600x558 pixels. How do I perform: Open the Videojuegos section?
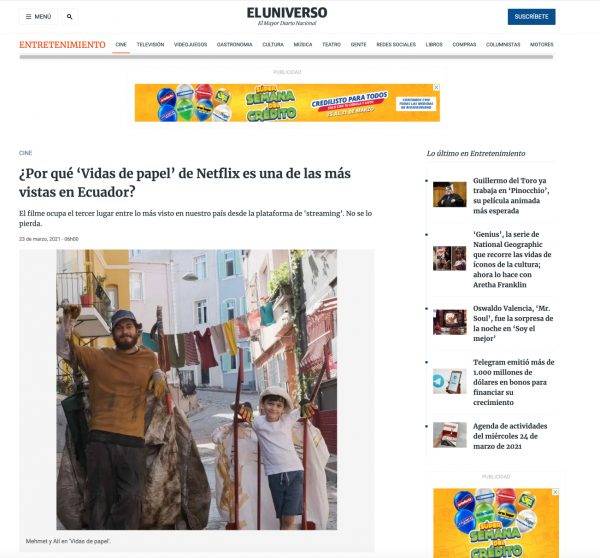coord(191,45)
